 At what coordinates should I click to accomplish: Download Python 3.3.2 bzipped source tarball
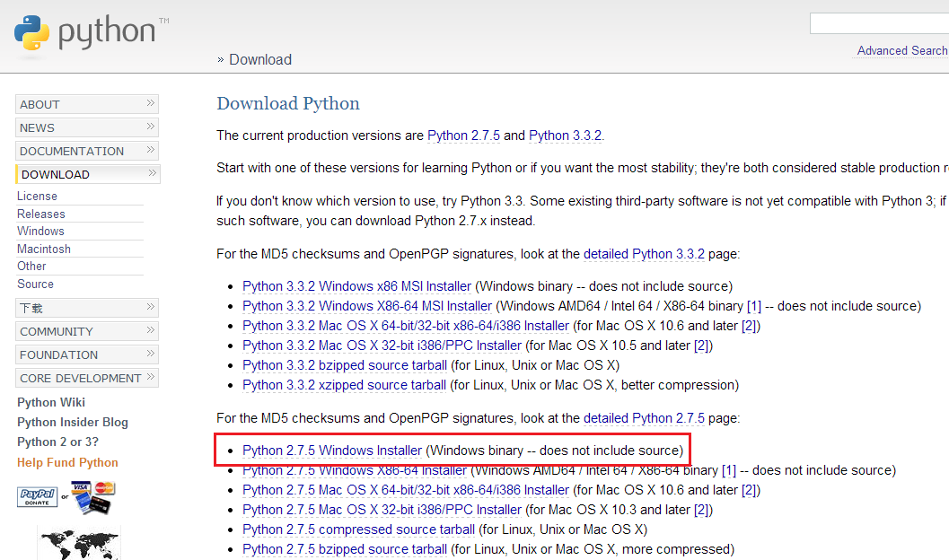pos(345,365)
